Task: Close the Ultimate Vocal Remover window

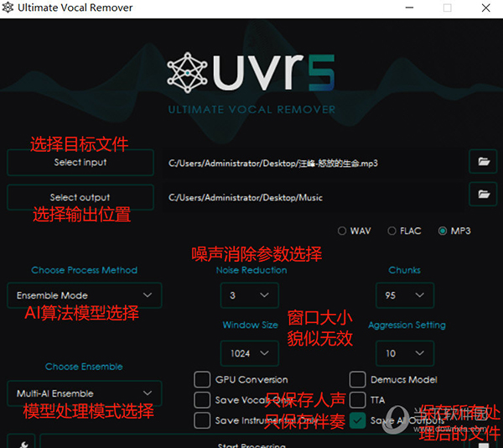Action: coord(486,8)
